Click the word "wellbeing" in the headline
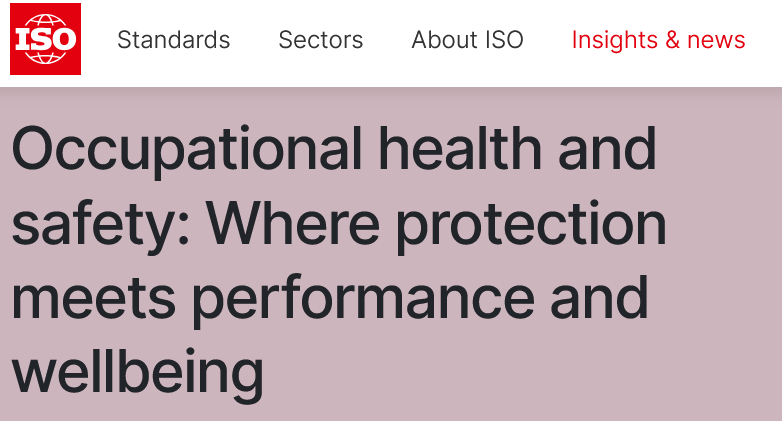 [x=137, y=371]
